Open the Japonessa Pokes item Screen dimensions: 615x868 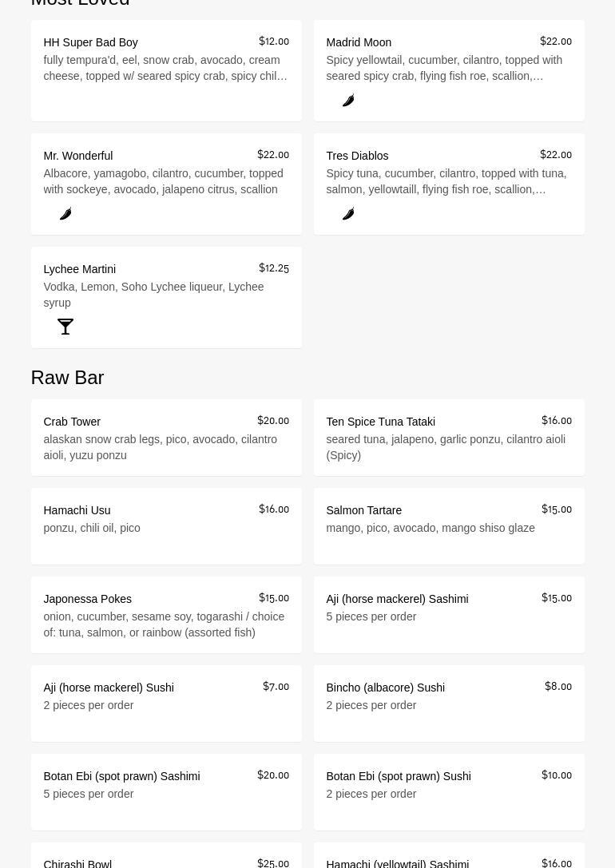pyautogui.click(x=87, y=599)
